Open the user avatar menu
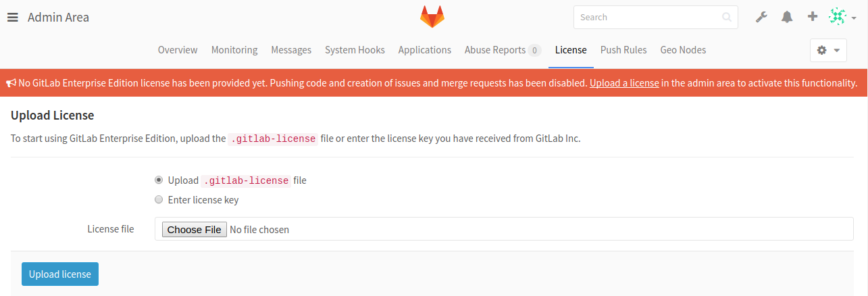Screen dimensions: 868x296 coord(842,18)
